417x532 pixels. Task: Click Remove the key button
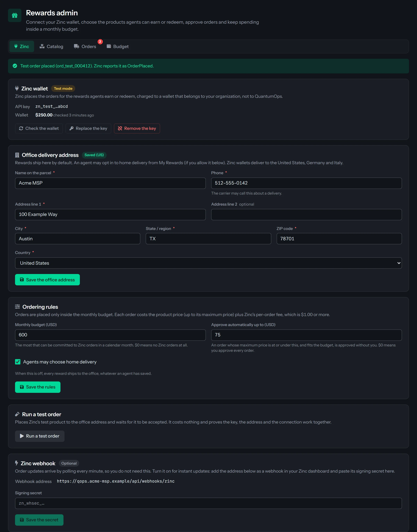point(137,128)
